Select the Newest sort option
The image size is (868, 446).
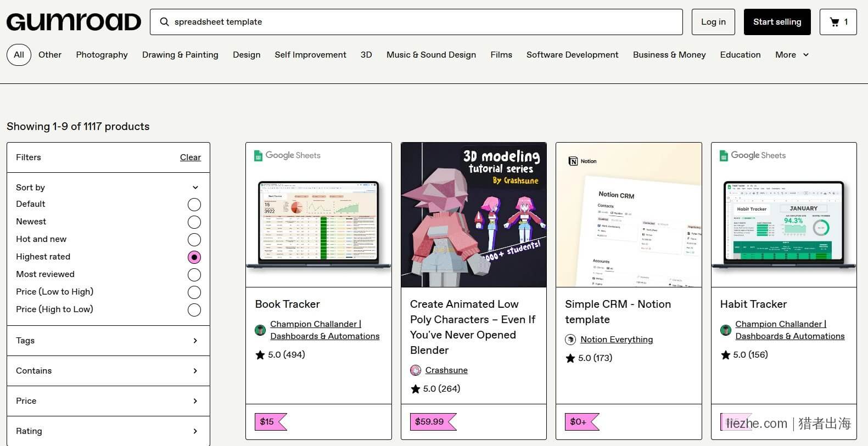tap(194, 222)
